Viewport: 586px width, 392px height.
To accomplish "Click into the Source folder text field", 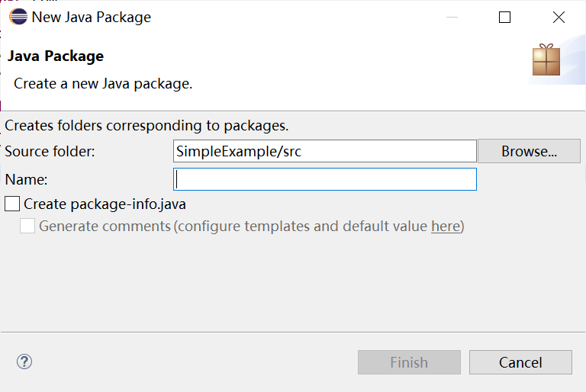I will [325, 151].
